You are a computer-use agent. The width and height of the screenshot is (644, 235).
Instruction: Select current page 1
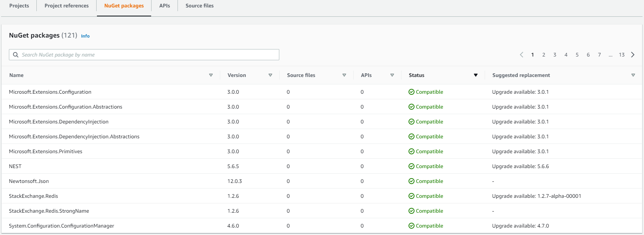point(533,55)
